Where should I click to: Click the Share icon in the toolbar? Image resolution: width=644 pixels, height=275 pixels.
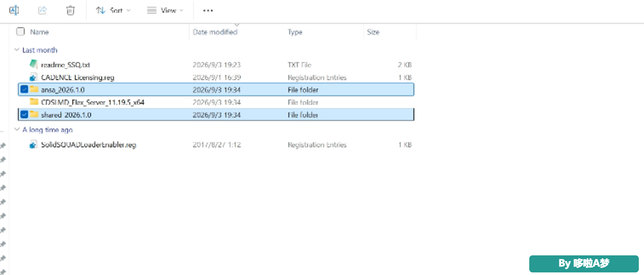tap(43, 10)
